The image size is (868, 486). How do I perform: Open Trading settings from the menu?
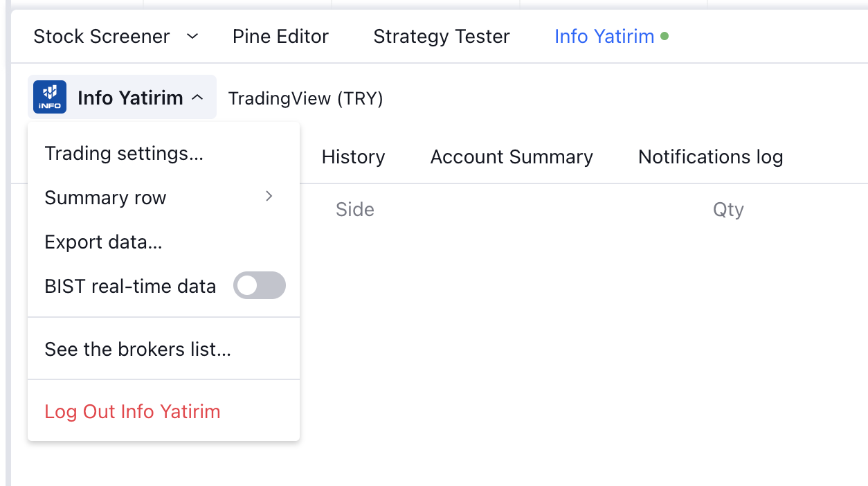[x=124, y=153]
